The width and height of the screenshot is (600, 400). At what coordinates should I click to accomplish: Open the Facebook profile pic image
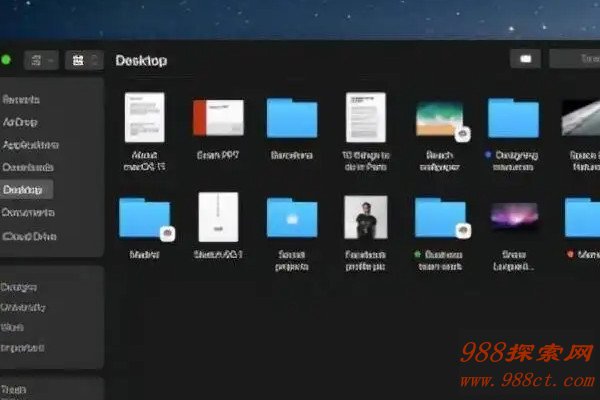point(365,216)
